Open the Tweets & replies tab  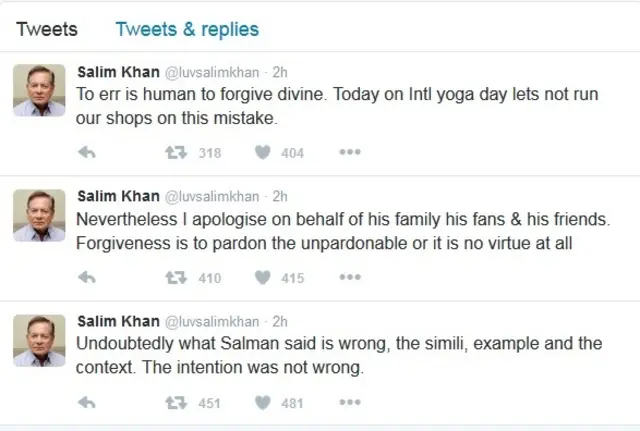[x=187, y=29]
